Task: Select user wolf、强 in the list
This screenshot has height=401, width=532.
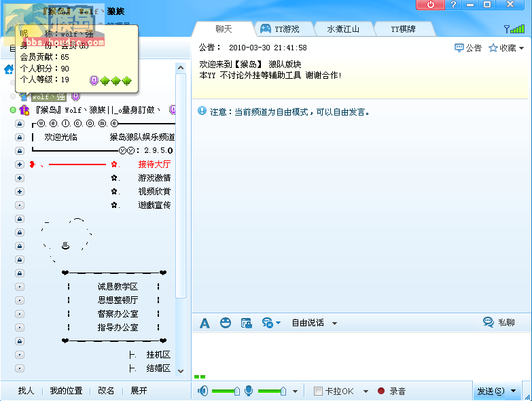Action: click(48, 97)
